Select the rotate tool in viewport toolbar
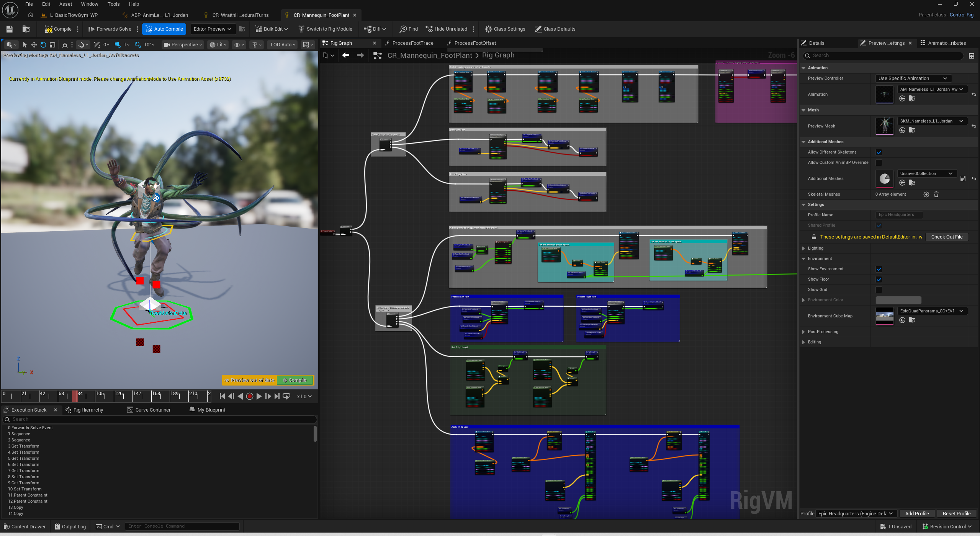Viewport: 980px width, 536px height. point(43,45)
